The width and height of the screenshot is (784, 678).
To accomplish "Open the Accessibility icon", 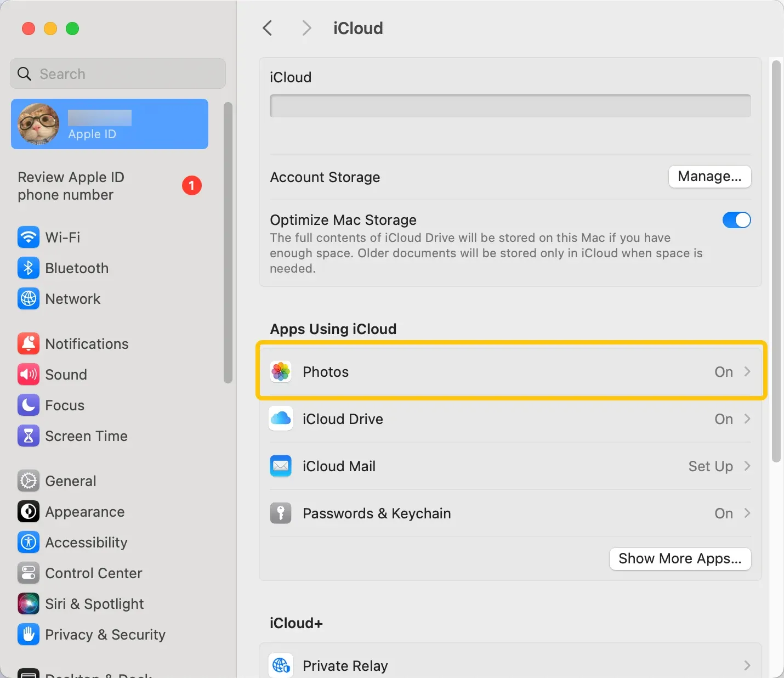I will coord(29,543).
